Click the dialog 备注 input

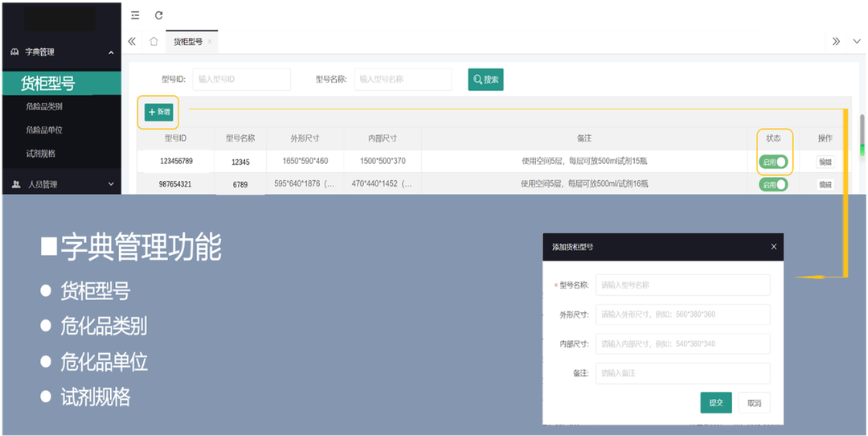click(x=682, y=372)
